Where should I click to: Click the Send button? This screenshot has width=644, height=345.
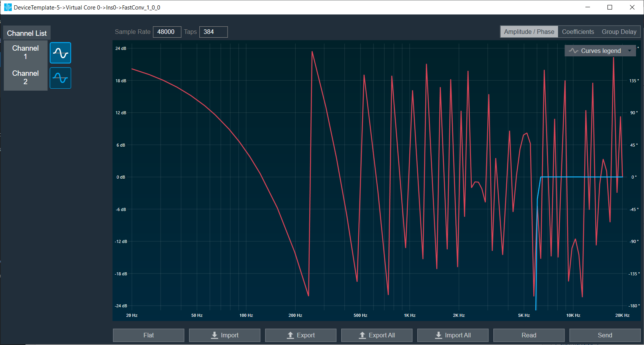605,335
